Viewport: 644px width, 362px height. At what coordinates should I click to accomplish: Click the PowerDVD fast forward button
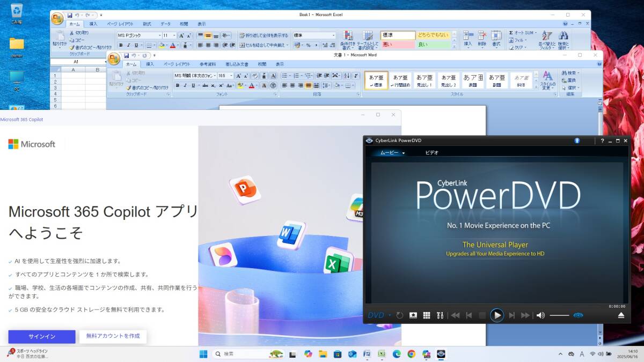coord(525,315)
